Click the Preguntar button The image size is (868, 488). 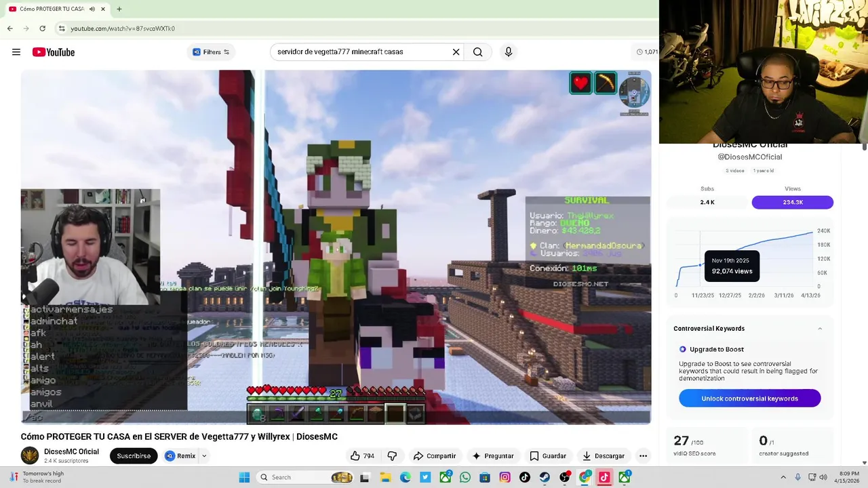[493, 456]
